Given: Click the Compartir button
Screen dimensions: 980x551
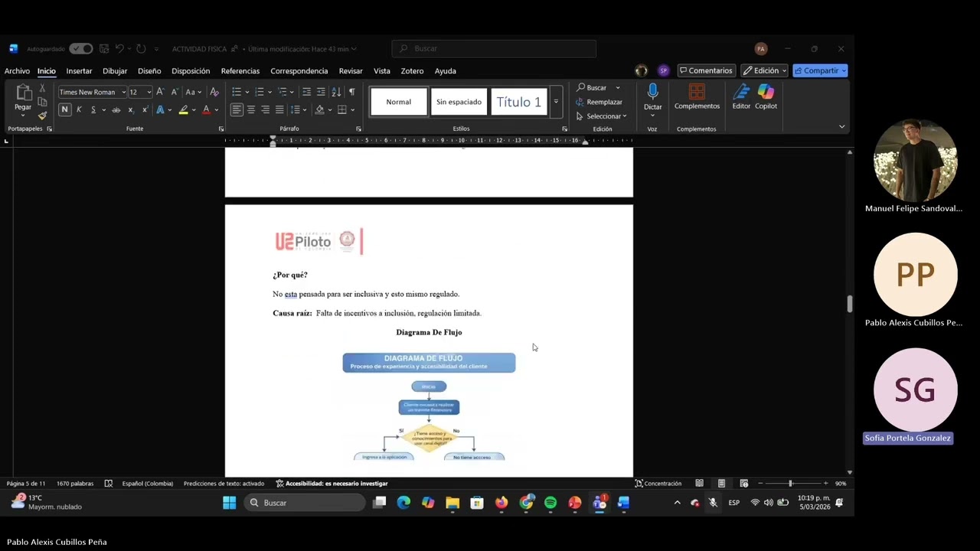Looking at the screenshot, I should (820, 70).
